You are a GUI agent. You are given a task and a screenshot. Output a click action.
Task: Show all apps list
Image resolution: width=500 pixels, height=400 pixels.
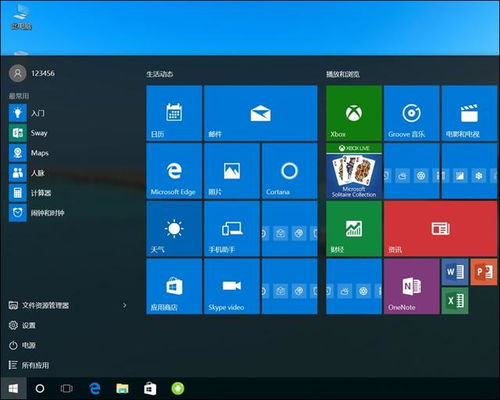coord(29,365)
